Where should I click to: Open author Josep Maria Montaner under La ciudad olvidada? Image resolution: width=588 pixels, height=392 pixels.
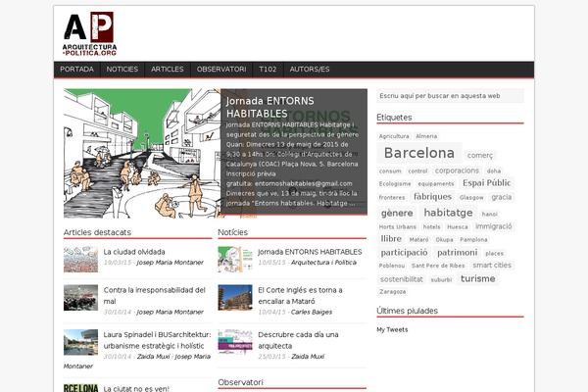[x=170, y=263]
